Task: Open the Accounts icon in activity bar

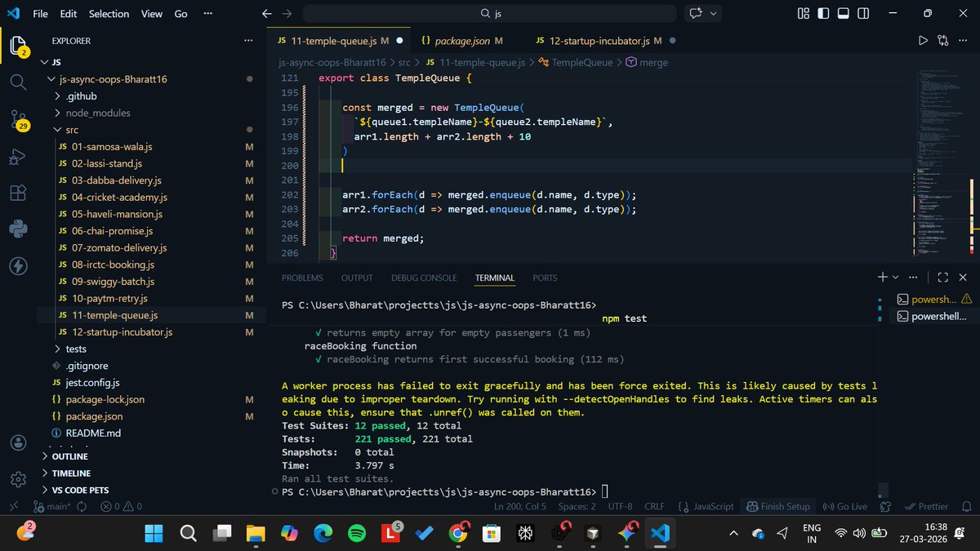Action: [x=18, y=442]
